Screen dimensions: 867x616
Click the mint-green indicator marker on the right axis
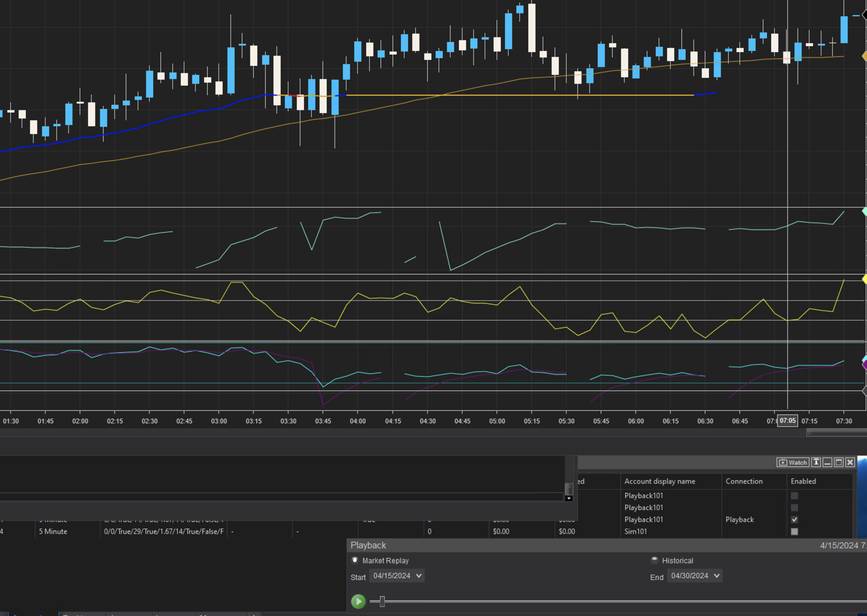click(x=864, y=211)
